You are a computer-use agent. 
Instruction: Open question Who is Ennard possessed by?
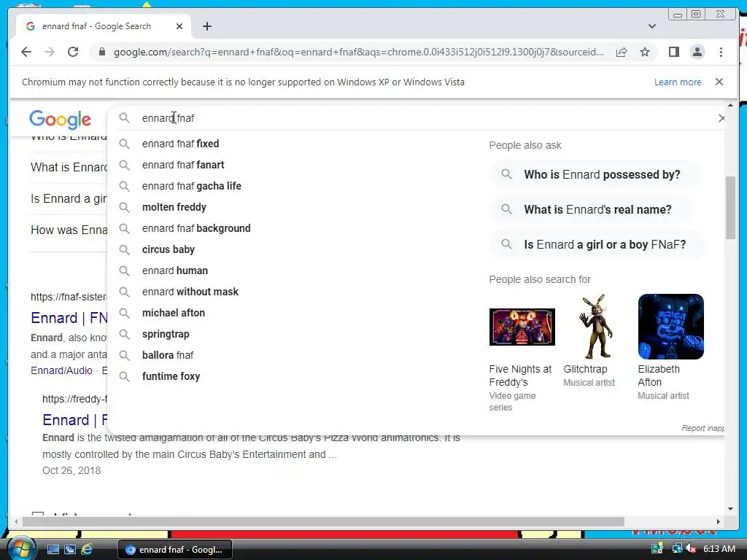pos(595,175)
